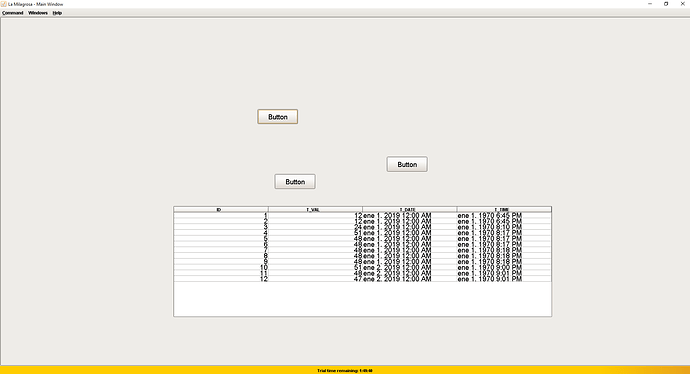
Task: Select the table row with ID 10
Action: tap(363, 267)
